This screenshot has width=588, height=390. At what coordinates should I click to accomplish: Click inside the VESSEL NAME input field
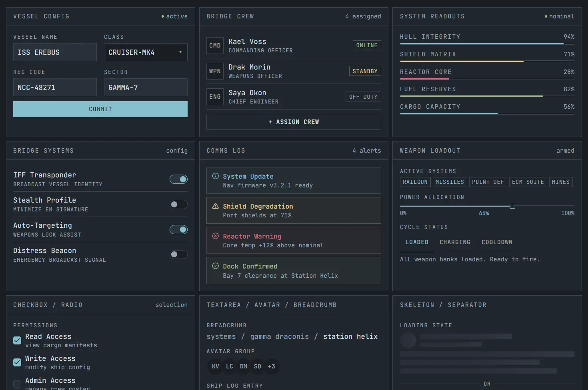tap(55, 52)
